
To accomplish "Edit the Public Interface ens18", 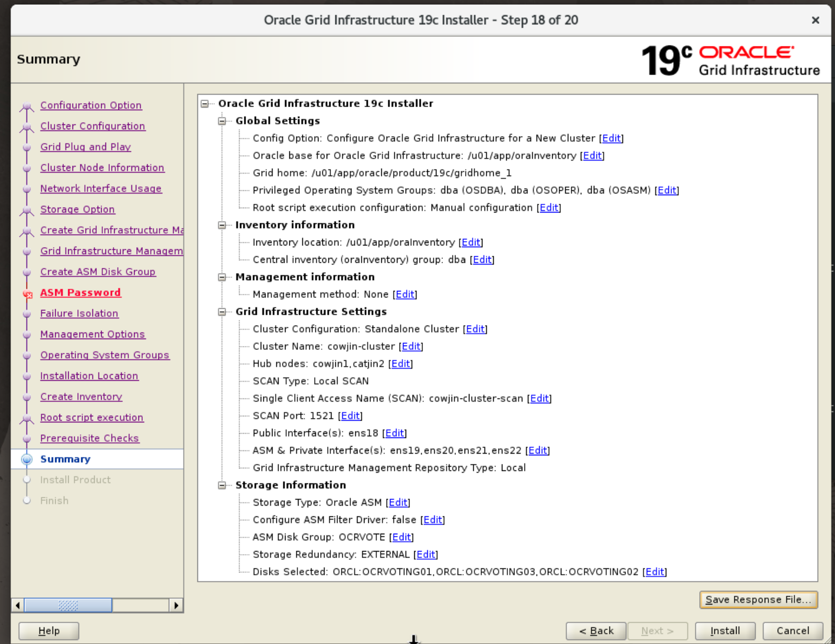I will point(395,433).
